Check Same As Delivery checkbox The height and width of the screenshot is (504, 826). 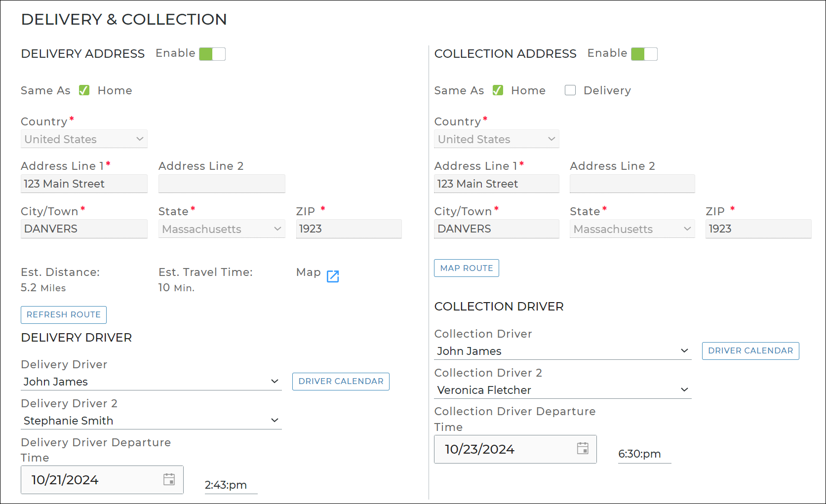[x=570, y=90]
